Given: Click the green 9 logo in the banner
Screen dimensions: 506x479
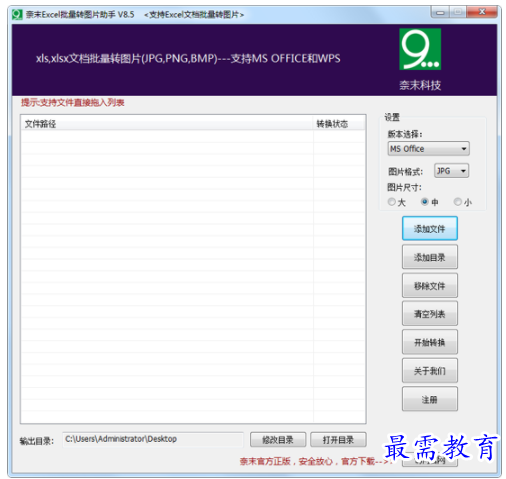Looking at the screenshot, I should coord(420,49).
